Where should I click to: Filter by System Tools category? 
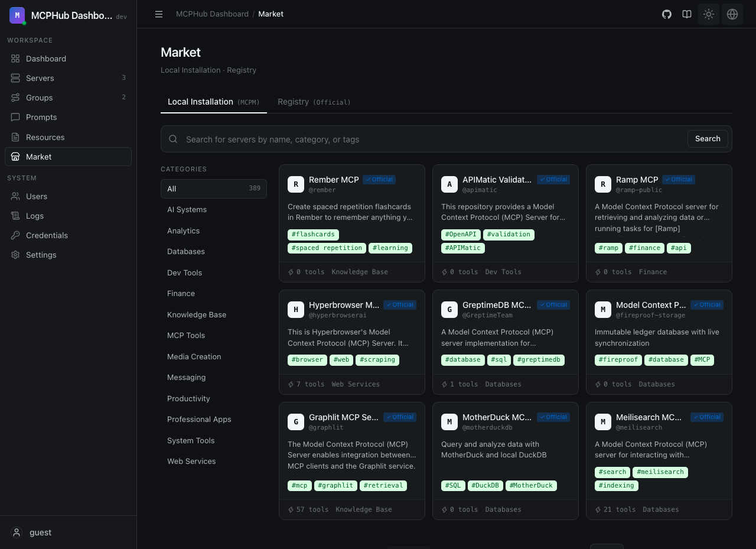click(x=214, y=440)
